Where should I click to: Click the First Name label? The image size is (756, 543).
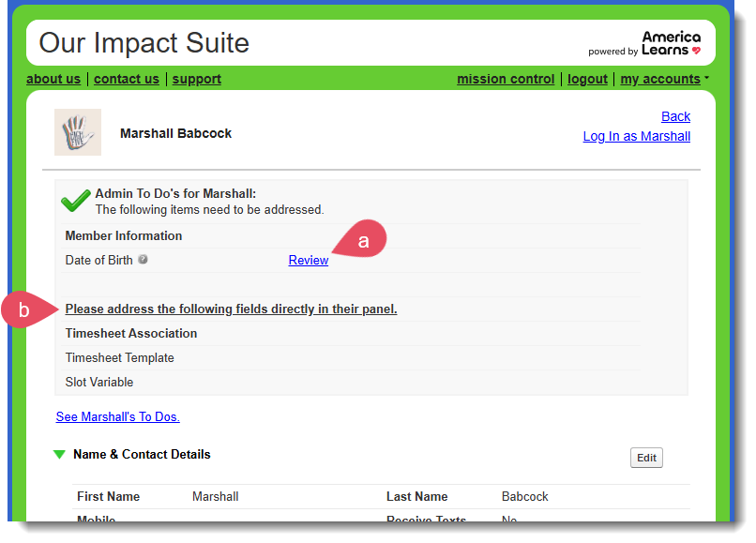(x=109, y=497)
